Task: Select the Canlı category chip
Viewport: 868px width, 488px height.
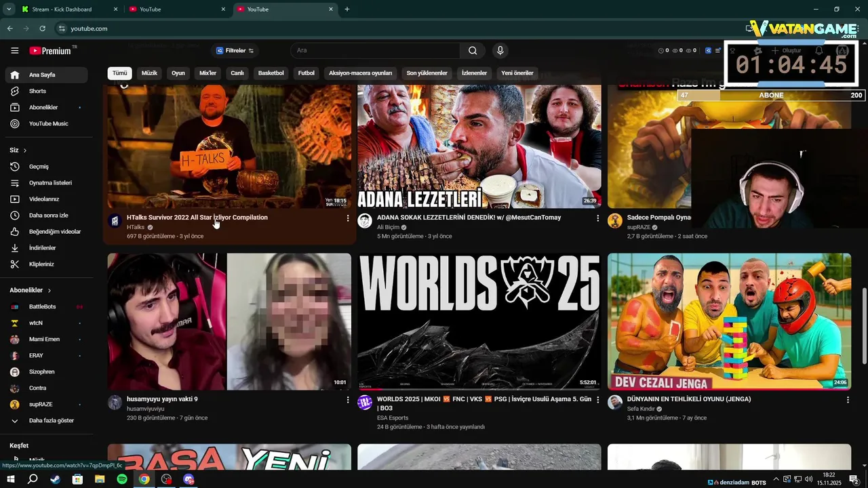Action: click(x=237, y=73)
